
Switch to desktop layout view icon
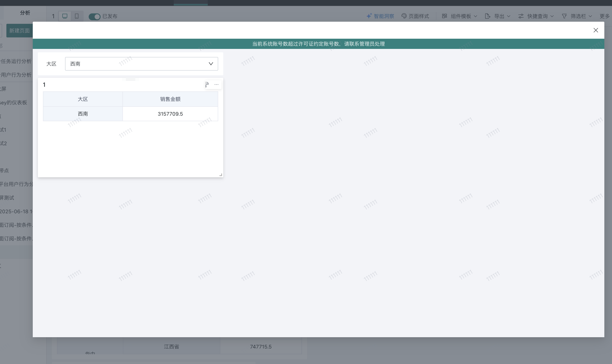[x=65, y=16]
